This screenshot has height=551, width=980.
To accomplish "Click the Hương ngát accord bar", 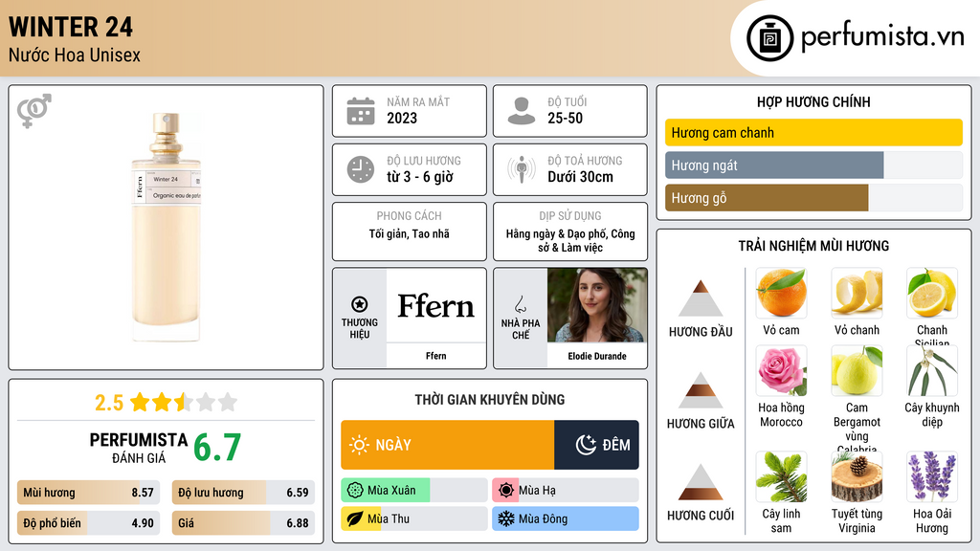I will (813, 165).
